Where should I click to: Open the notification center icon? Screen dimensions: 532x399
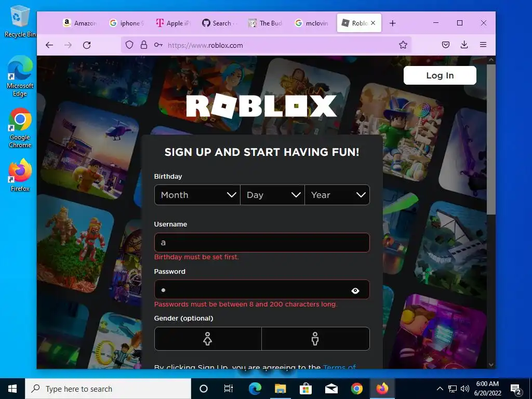[x=516, y=389]
